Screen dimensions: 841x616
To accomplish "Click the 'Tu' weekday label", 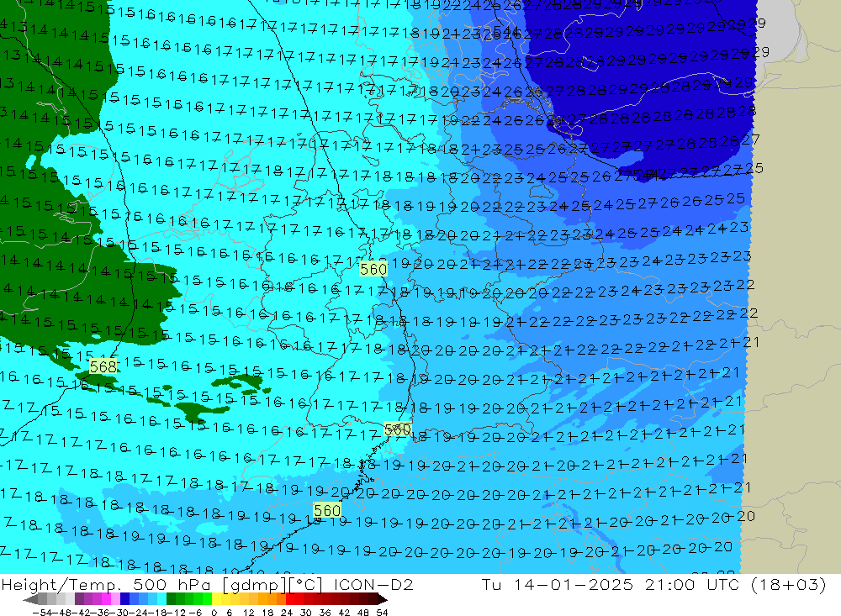I will (491, 584).
